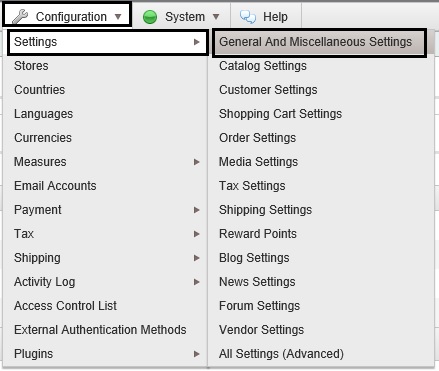The width and height of the screenshot is (439, 371).
Task: Open Languages menu entry
Action: point(105,114)
